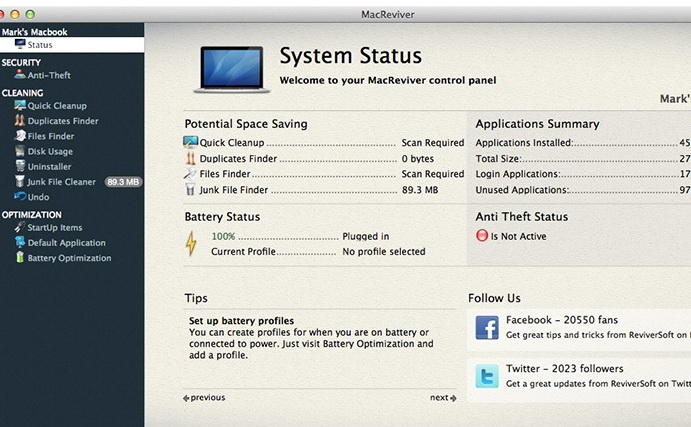Select Uninstaller label in sidebar
The image size is (691, 427).
coord(49,167)
